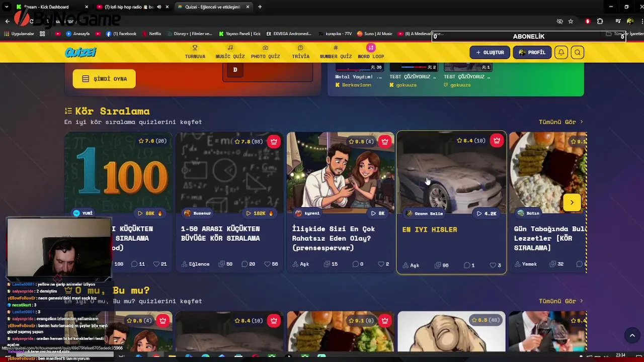Open author kyreni's profile chip

point(308,213)
